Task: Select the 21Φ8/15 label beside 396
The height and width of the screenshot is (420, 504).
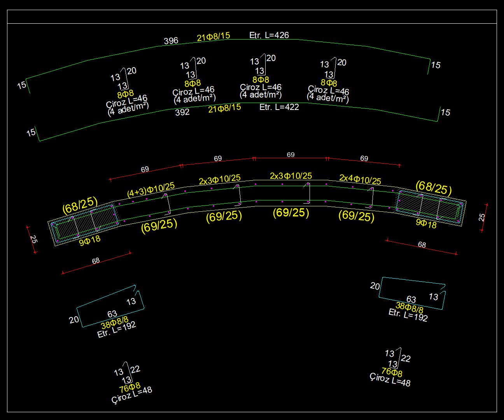Action: pos(213,37)
